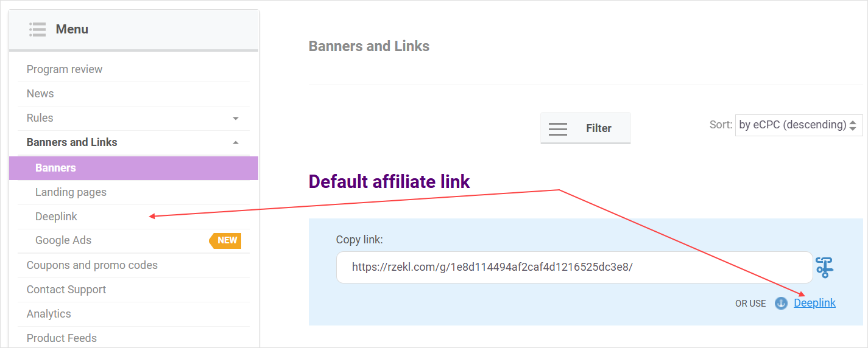Select Banners submenu item
Image resolution: width=868 pixels, height=348 pixels.
click(x=55, y=168)
